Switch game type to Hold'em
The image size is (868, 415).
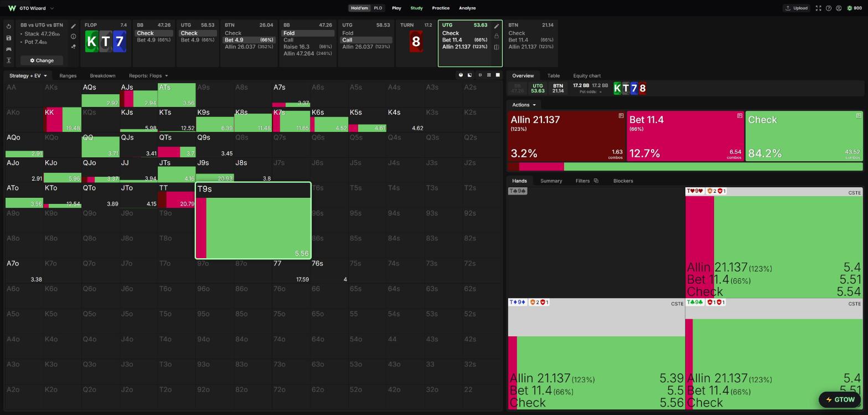359,8
